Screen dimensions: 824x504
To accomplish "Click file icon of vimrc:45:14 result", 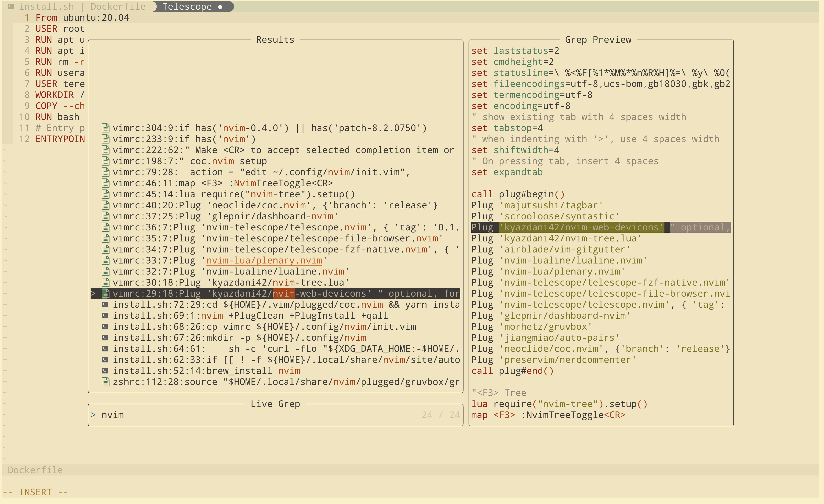I will click(105, 194).
